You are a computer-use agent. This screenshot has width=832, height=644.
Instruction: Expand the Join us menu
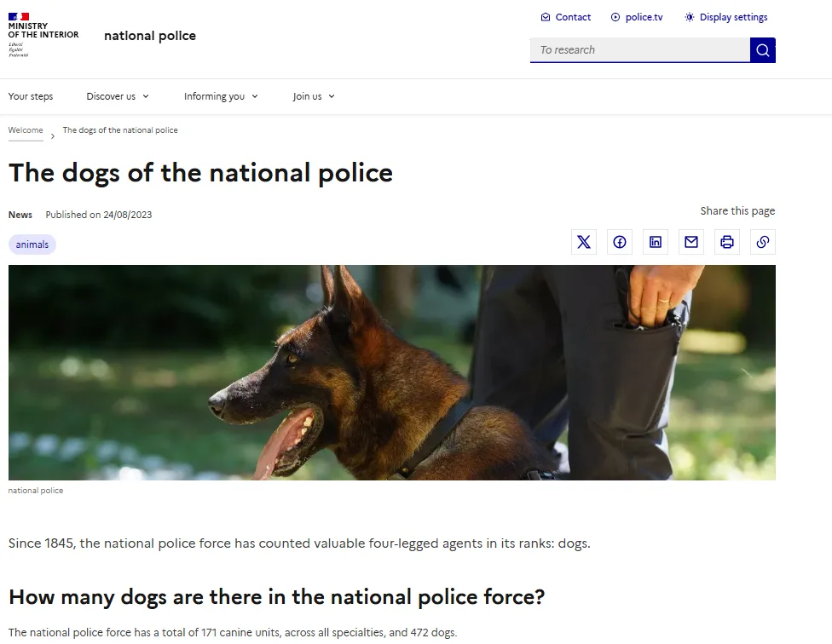tap(314, 96)
